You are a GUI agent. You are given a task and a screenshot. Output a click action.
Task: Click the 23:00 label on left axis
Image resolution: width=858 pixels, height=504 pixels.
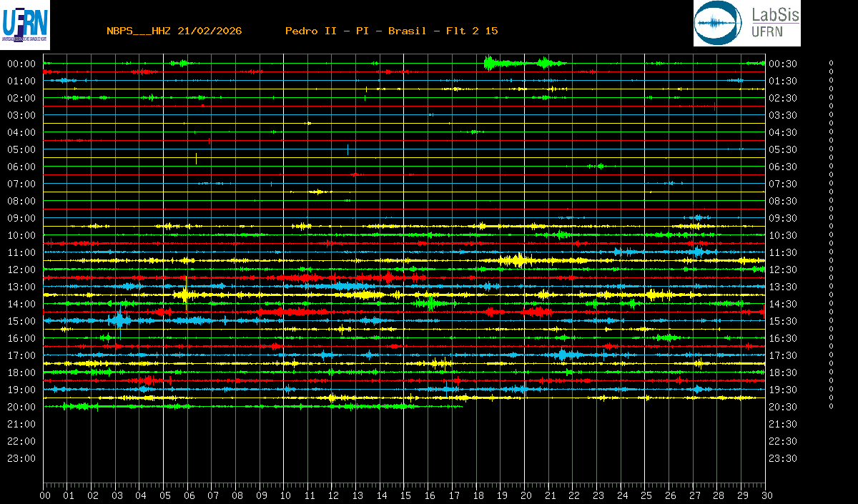[x=21, y=458]
